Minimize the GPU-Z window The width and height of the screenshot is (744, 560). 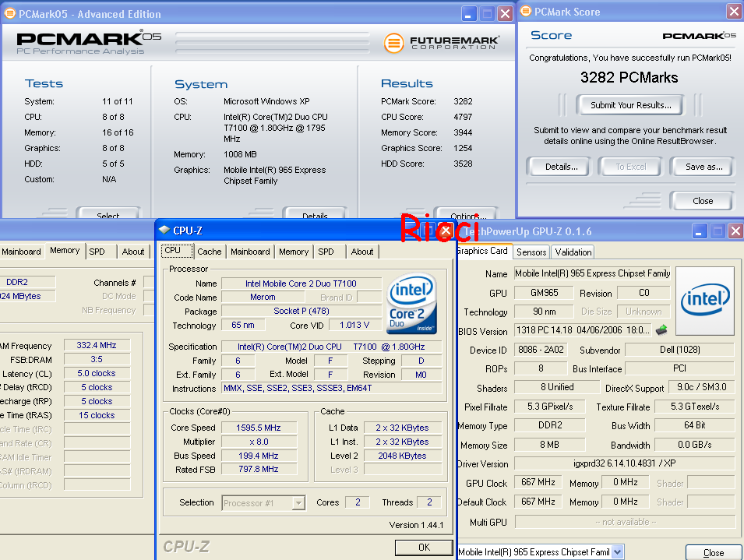[699, 231]
